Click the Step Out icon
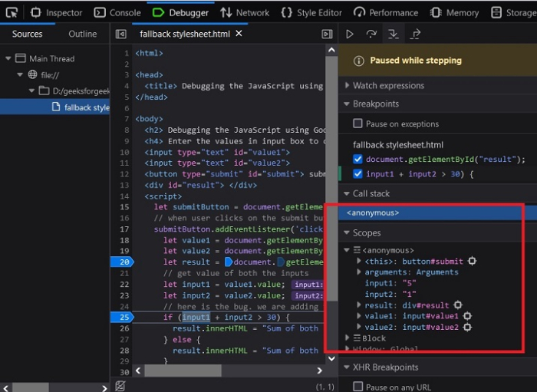 415,35
